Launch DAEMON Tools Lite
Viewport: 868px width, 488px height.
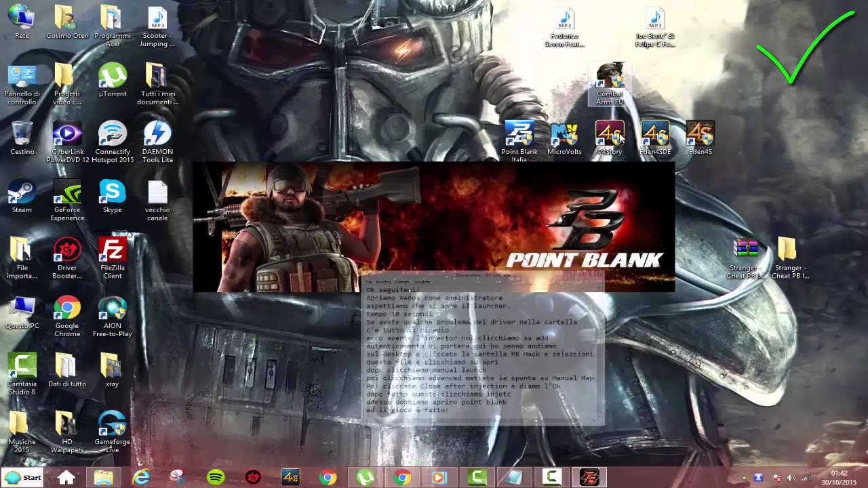(x=157, y=142)
